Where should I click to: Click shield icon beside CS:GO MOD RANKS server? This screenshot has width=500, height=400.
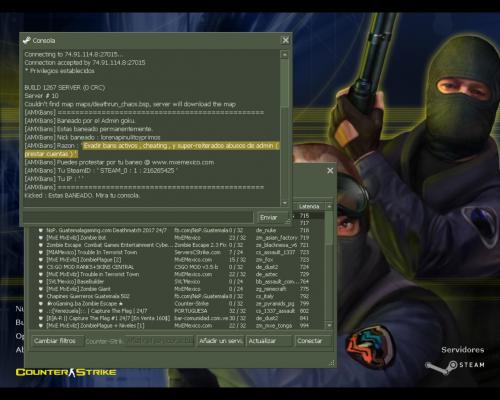coord(41,267)
